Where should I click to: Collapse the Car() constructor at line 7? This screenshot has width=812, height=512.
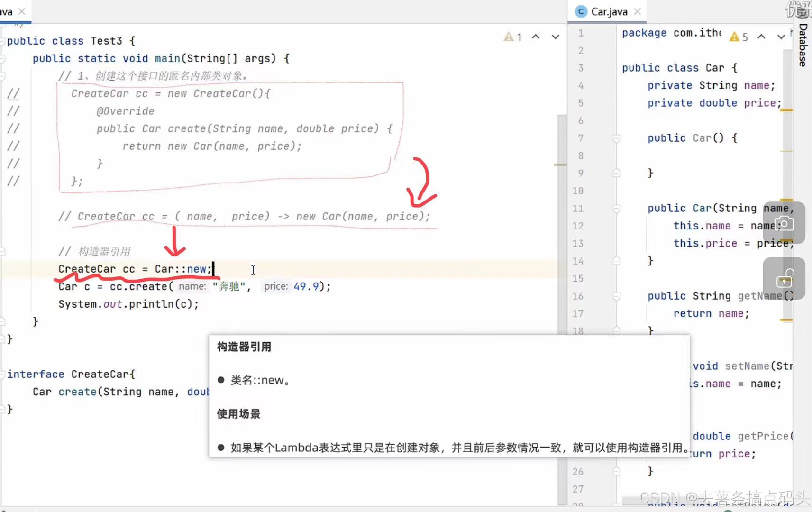click(616, 138)
